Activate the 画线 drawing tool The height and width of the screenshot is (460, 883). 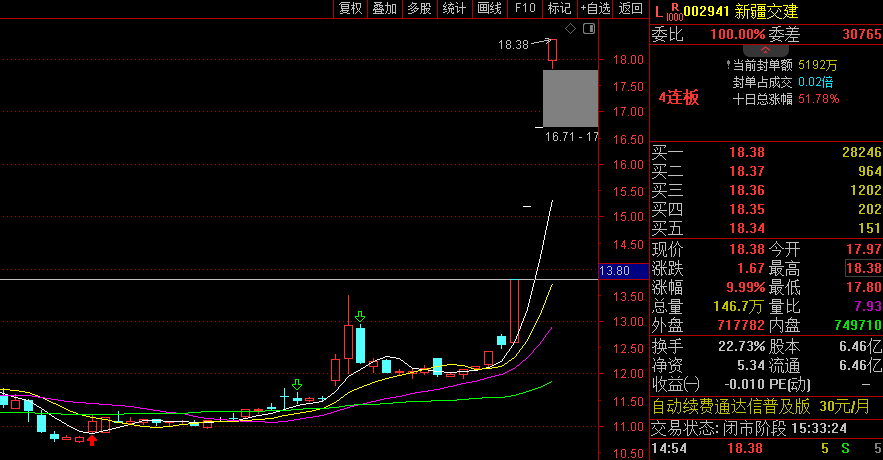click(x=489, y=8)
